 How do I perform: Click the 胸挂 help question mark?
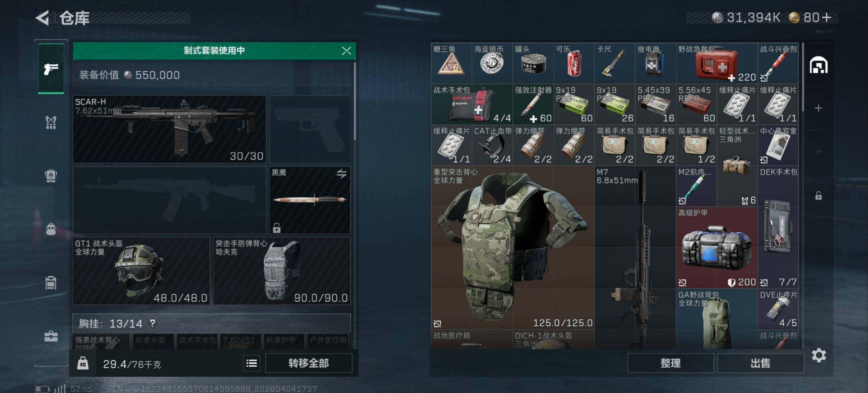tap(153, 323)
